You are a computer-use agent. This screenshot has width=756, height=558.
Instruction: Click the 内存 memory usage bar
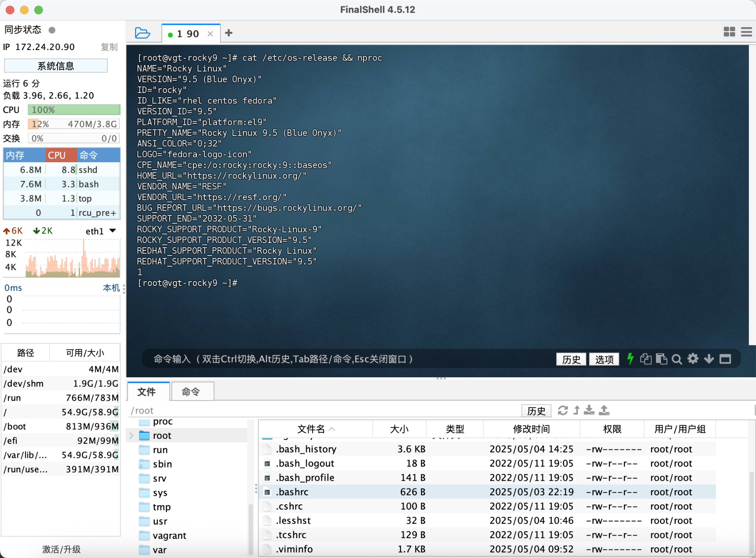click(x=74, y=124)
